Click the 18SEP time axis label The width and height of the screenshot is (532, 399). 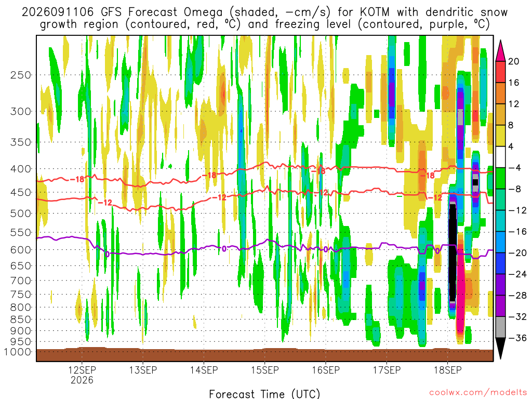[x=447, y=370]
